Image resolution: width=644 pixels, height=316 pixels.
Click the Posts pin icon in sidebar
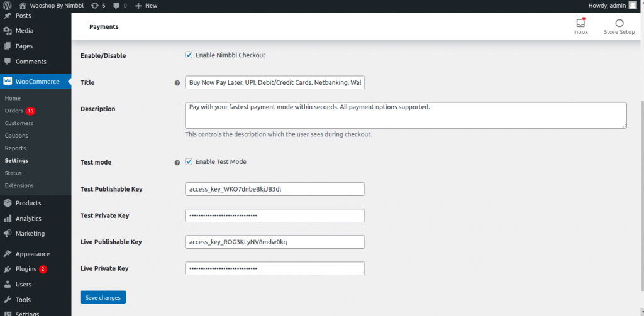coord(8,16)
